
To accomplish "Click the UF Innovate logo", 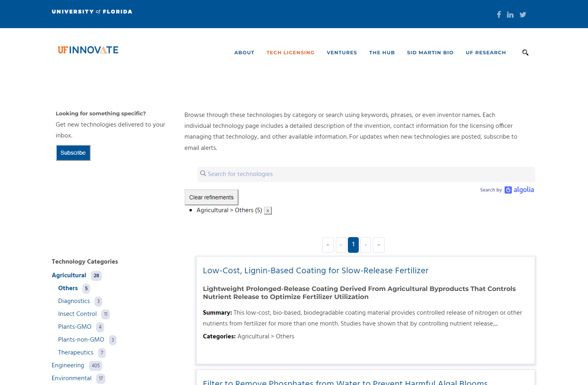I will click(x=88, y=50).
